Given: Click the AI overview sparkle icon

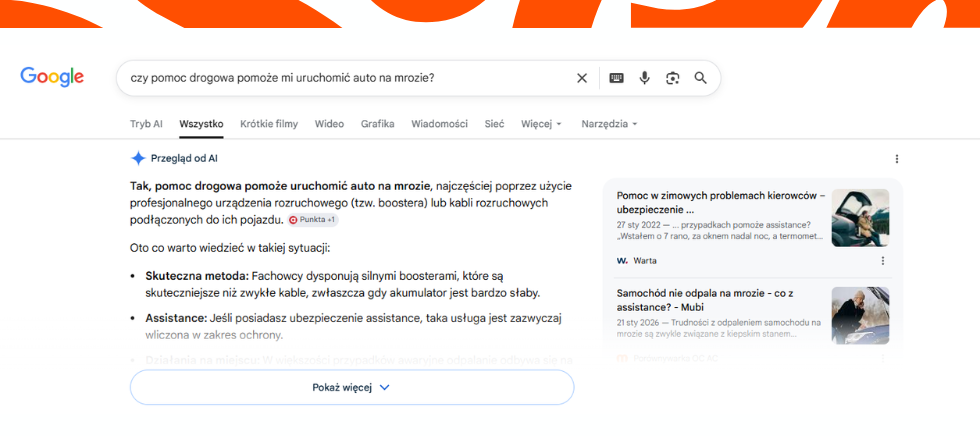Looking at the screenshot, I should 138,159.
